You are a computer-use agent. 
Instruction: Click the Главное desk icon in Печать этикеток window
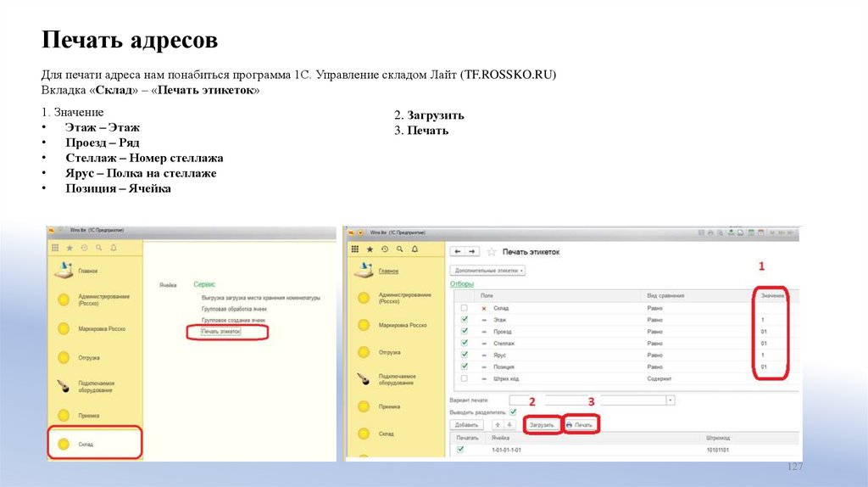click(x=364, y=270)
